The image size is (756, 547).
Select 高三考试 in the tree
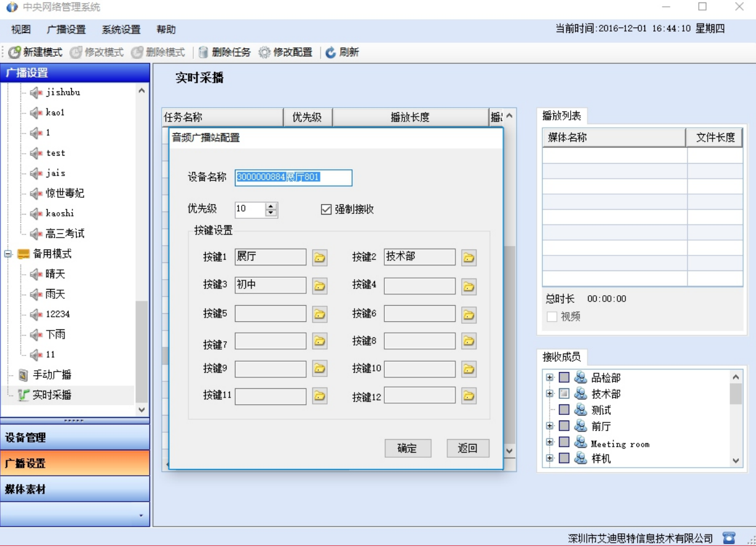tap(64, 234)
